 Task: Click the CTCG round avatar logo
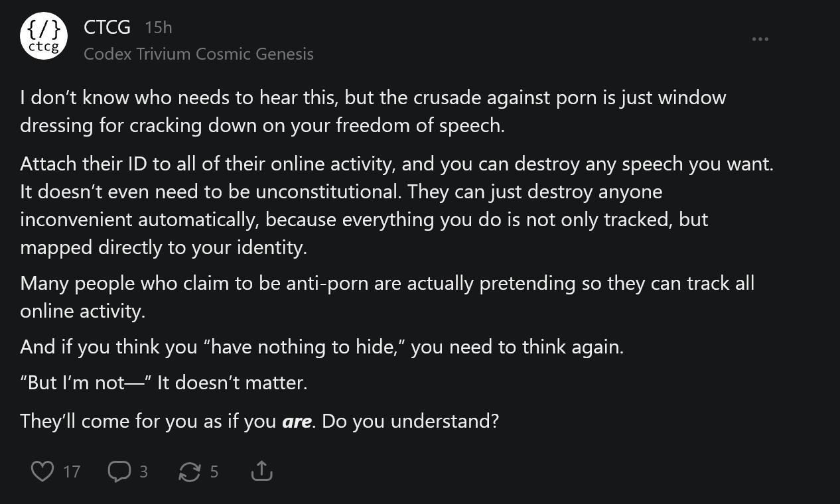(44, 36)
